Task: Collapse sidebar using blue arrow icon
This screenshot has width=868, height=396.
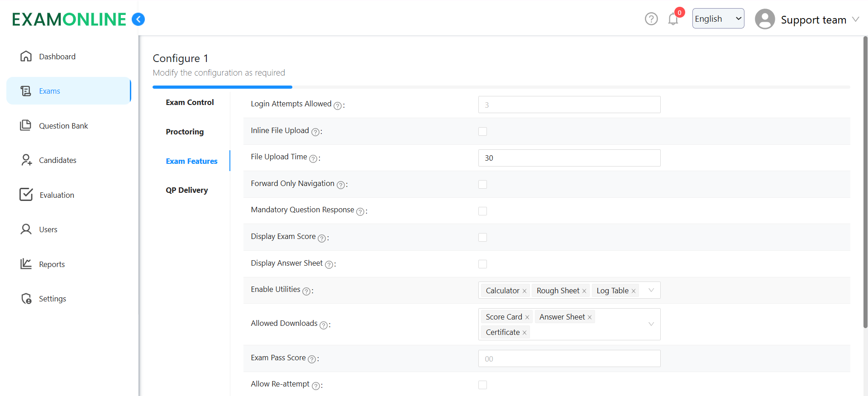Action: (138, 19)
